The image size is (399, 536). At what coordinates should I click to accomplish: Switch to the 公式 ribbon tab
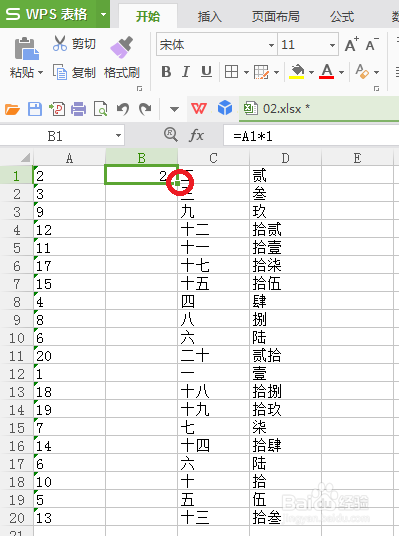342,16
